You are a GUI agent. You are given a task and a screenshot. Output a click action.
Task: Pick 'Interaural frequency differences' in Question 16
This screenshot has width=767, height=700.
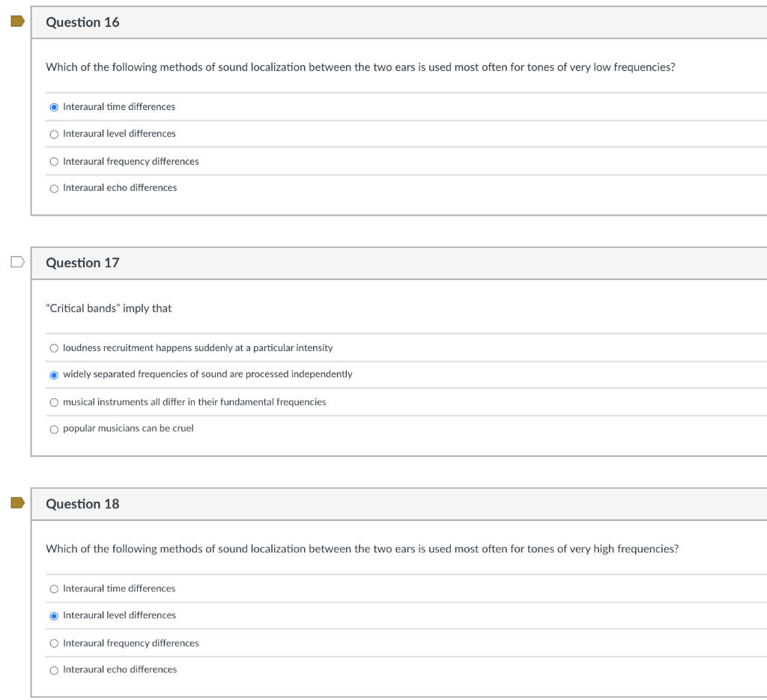54,162
